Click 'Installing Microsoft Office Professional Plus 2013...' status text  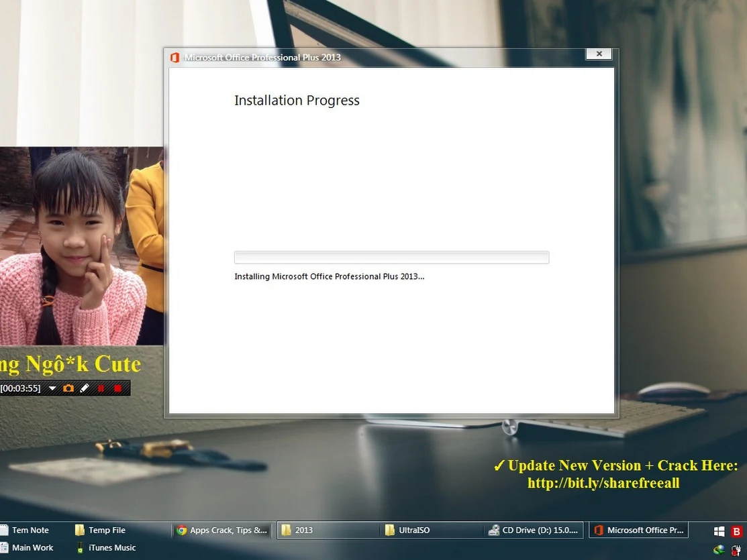pos(329,277)
